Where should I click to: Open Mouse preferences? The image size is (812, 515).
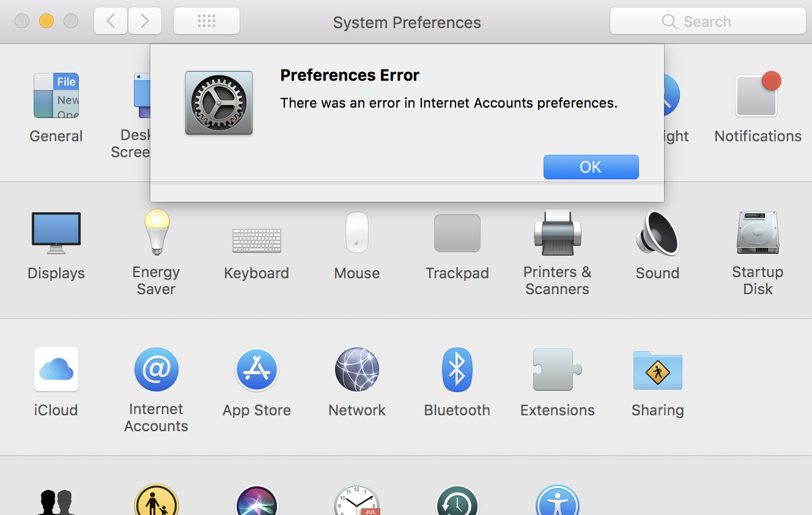[357, 232]
